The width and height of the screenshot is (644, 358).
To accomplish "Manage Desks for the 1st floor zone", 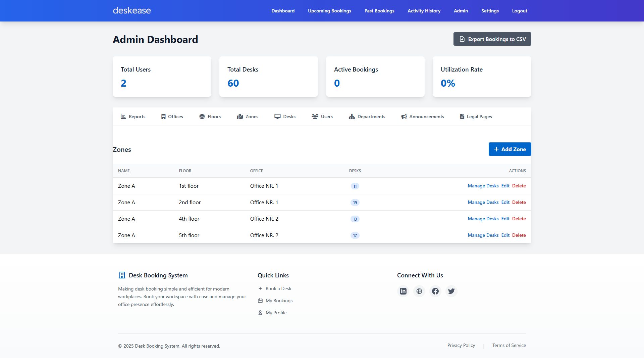I will pos(483,186).
